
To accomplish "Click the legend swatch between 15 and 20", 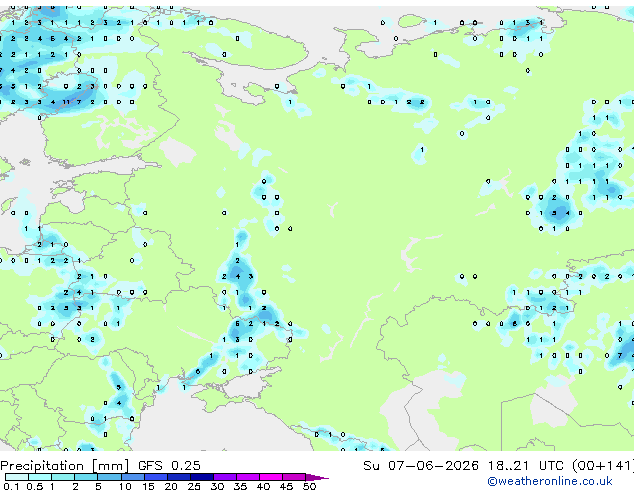I will pos(155,477).
